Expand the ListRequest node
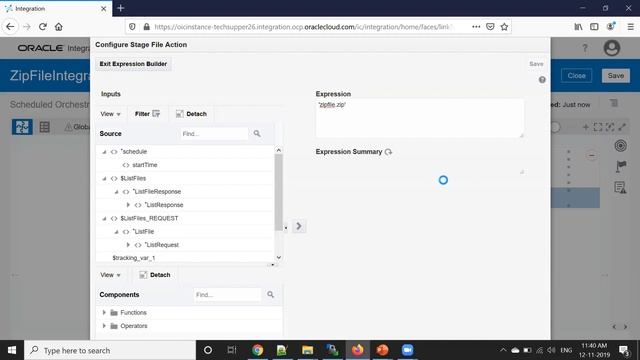640x360 pixels. pyautogui.click(x=128, y=245)
